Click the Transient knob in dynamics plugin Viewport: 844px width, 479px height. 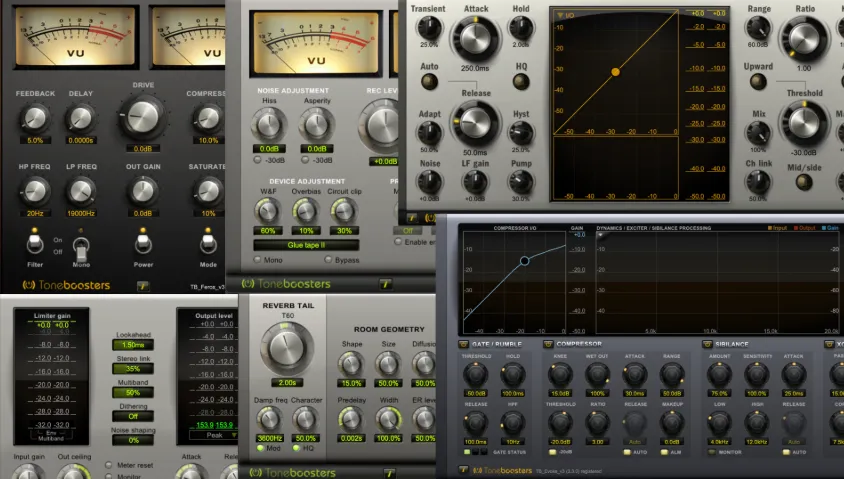tap(430, 28)
